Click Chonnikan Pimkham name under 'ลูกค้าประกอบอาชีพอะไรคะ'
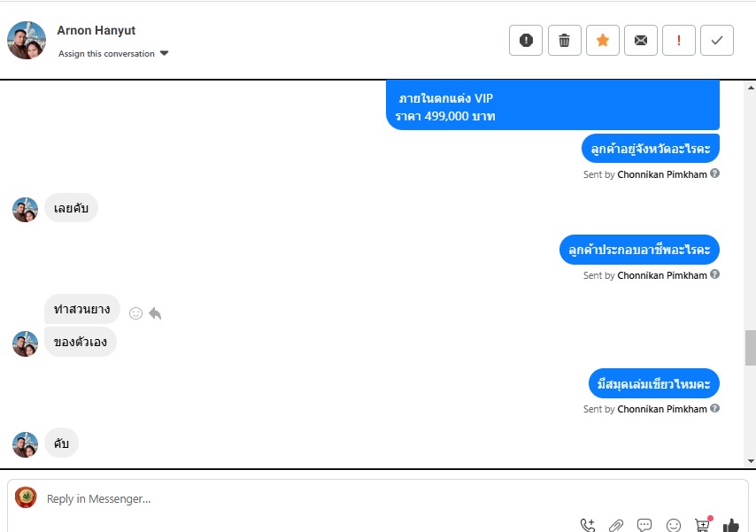This screenshot has height=532, width=756. pos(662,275)
